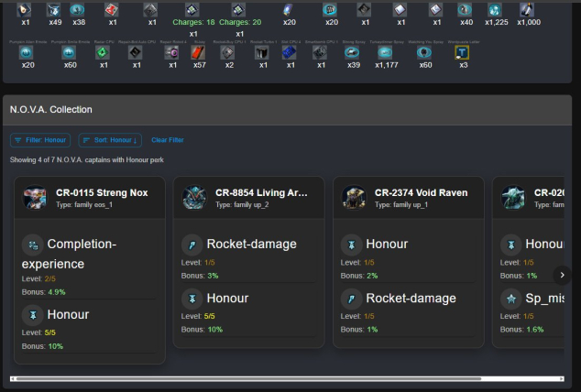Screen dimensions: 581x392
Task: Click the horizontal scrollbar below captain cards
Action: (x=275, y=377)
